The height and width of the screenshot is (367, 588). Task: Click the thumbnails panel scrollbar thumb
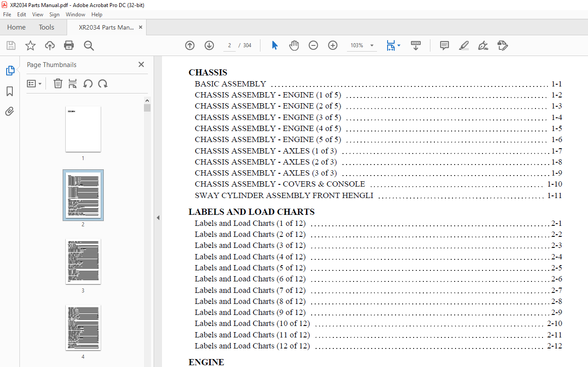tap(147, 108)
